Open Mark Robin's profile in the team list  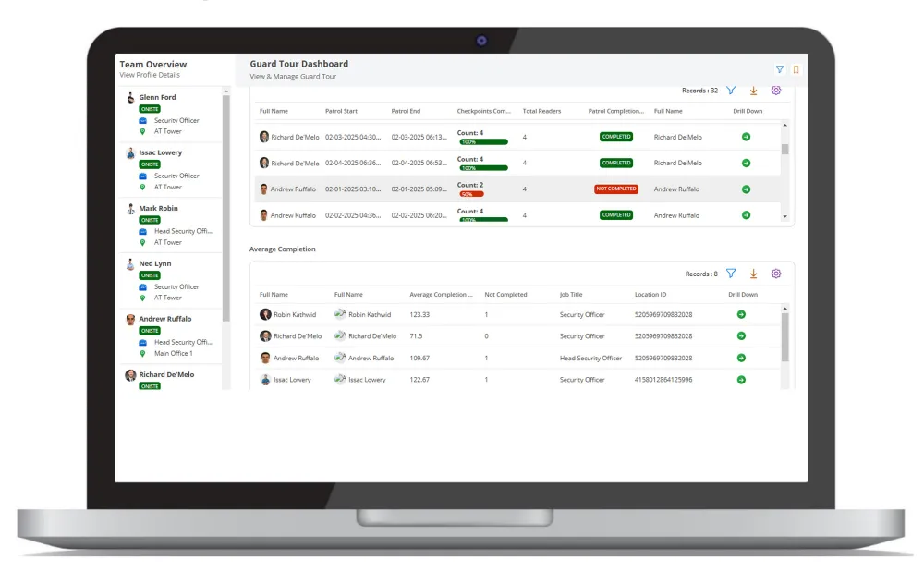click(x=159, y=209)
